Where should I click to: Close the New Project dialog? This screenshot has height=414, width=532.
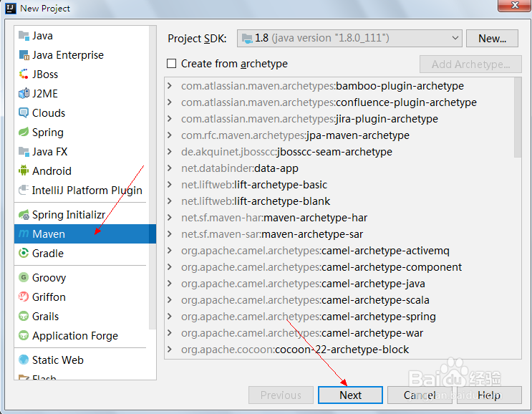point(515,5)
